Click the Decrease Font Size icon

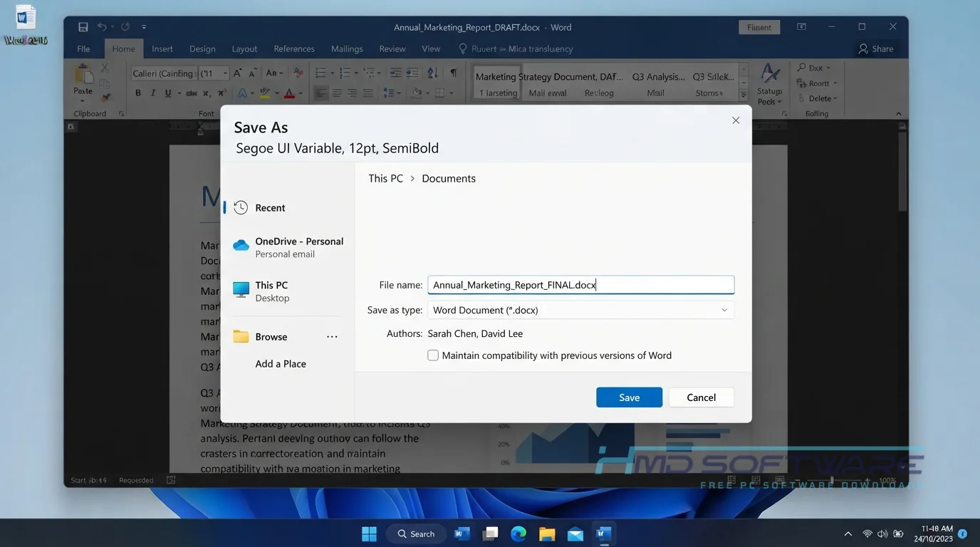point(253,73)
